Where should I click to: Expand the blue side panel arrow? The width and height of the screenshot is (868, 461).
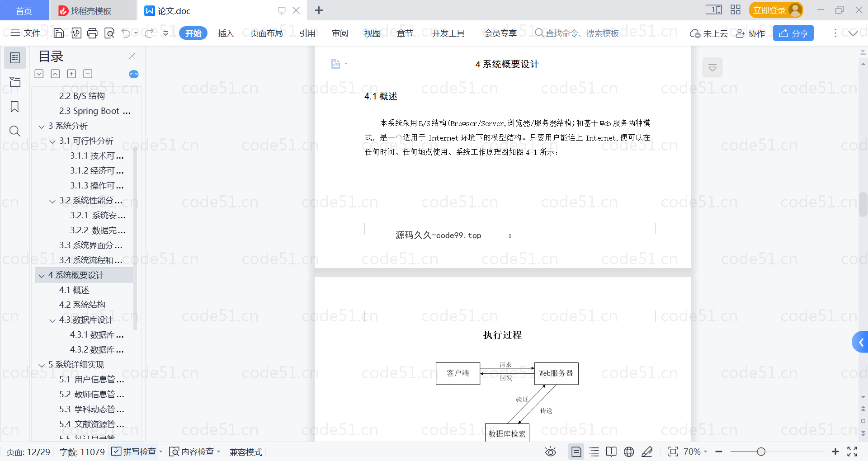pos(861,342)
